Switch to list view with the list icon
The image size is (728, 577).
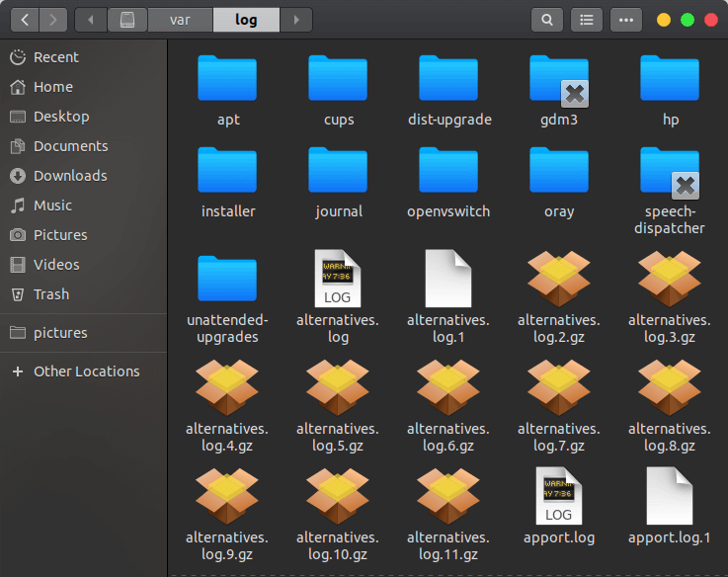coord(587,20)
